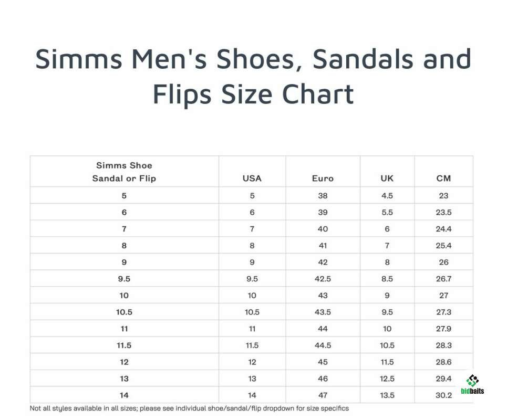Select the CM column header
Image resolution: width=507 pixels, height=420 pixels.
point(443,178)
